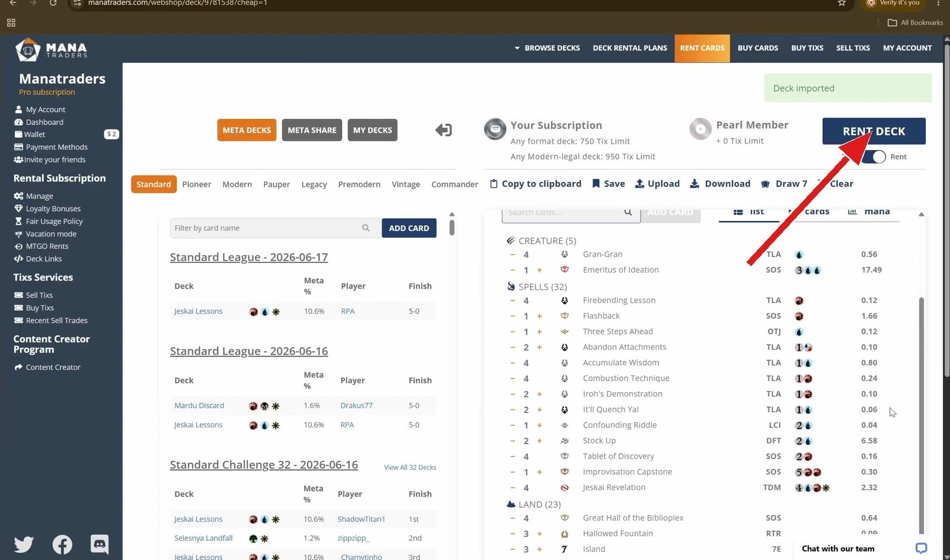Open the chat bubble icon
This screenshot has width=950, height=560.
pos(921,548)
